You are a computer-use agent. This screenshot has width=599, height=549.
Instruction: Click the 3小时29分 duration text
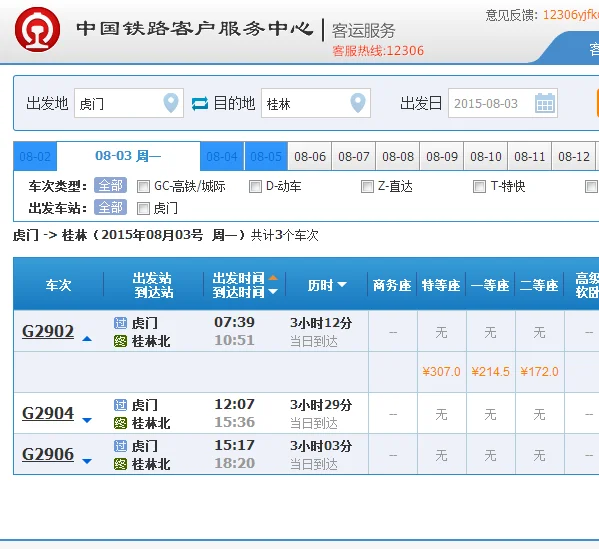click(321, 405)
